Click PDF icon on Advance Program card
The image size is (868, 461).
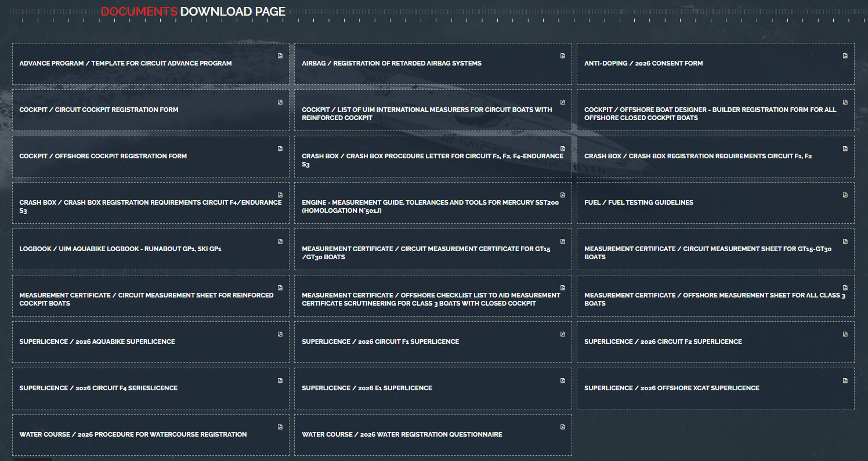pos(280,56)
